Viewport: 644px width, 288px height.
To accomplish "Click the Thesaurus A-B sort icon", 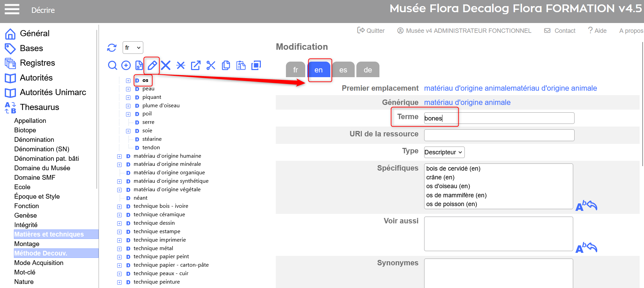I will pyautogui.click(x=10, y=108).
